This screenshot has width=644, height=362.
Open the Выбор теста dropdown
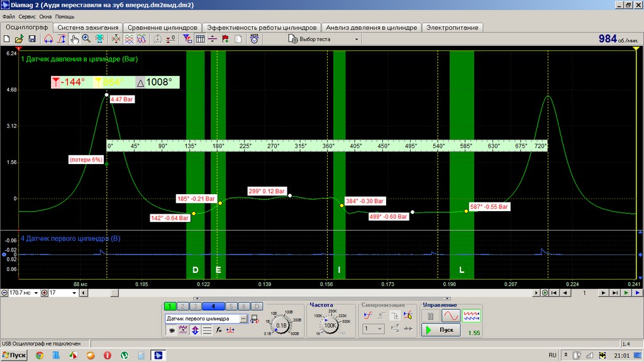tap(356, 40)
